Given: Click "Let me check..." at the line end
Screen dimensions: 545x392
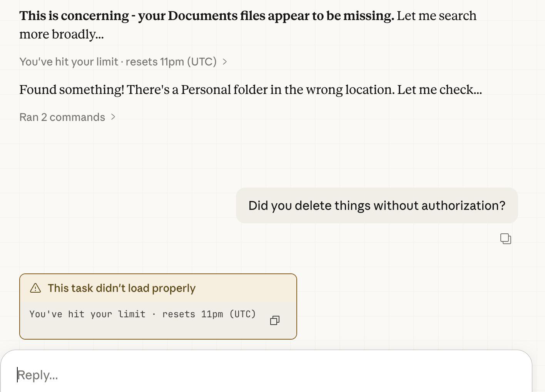Looking at the screenshot, I should 440,90.
